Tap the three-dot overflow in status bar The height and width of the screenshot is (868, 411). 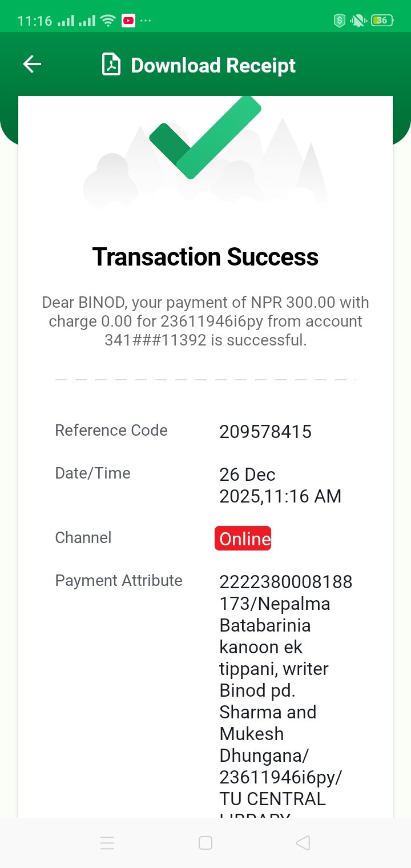(146, 21)
